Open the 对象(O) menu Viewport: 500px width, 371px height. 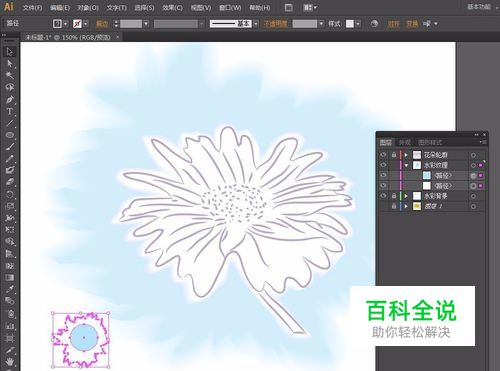[x=88, y=7]
